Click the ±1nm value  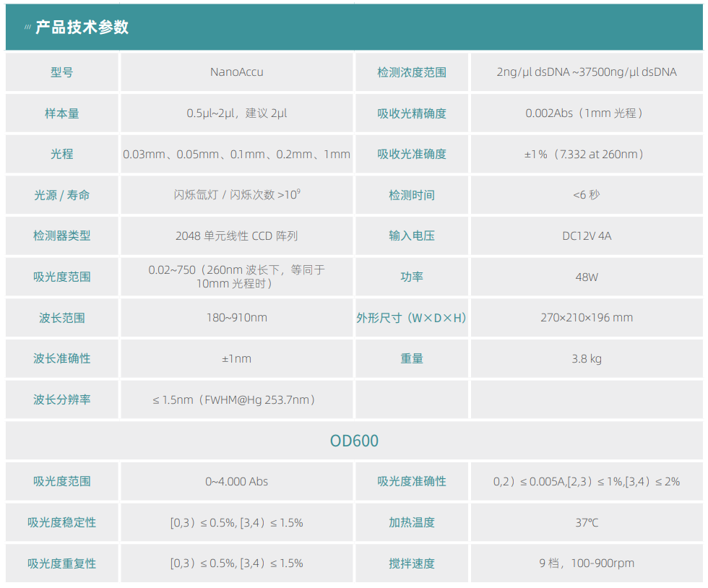237,359
